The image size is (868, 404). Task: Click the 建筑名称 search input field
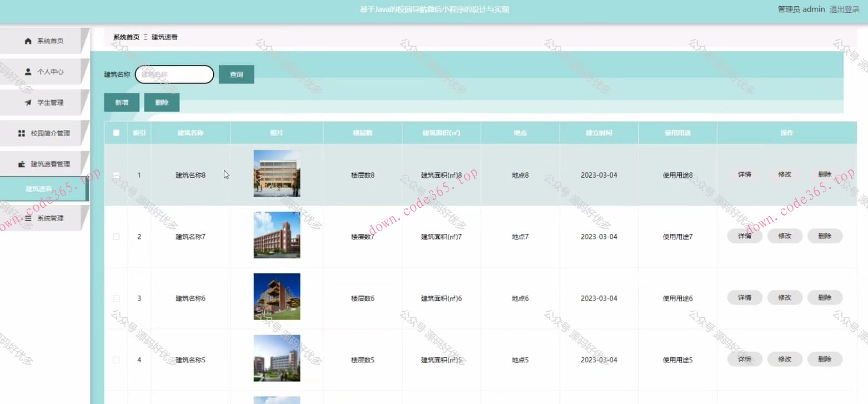click(x=174, y=74)
